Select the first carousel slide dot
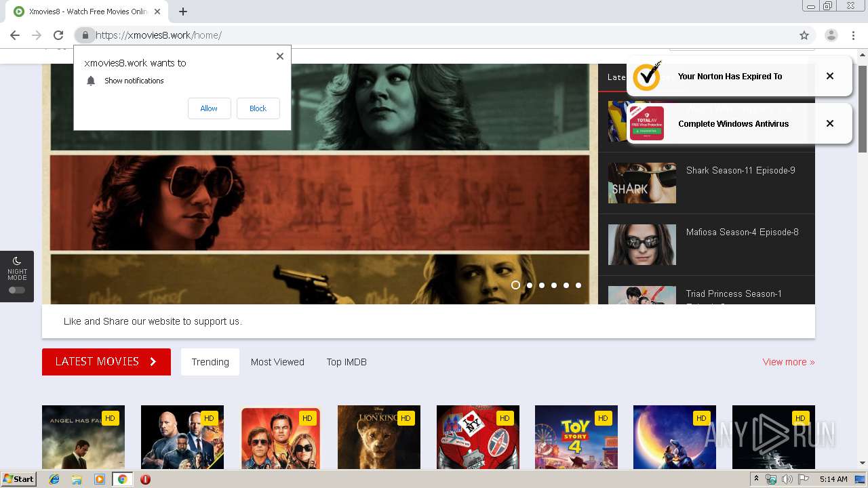This screenshot has height=488, width=868. [515, 285]
